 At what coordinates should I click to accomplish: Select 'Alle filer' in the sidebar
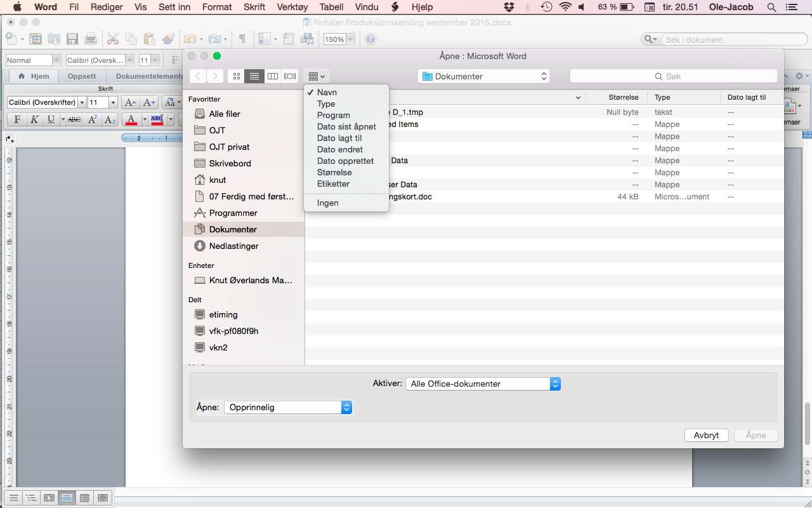[244, 114]
